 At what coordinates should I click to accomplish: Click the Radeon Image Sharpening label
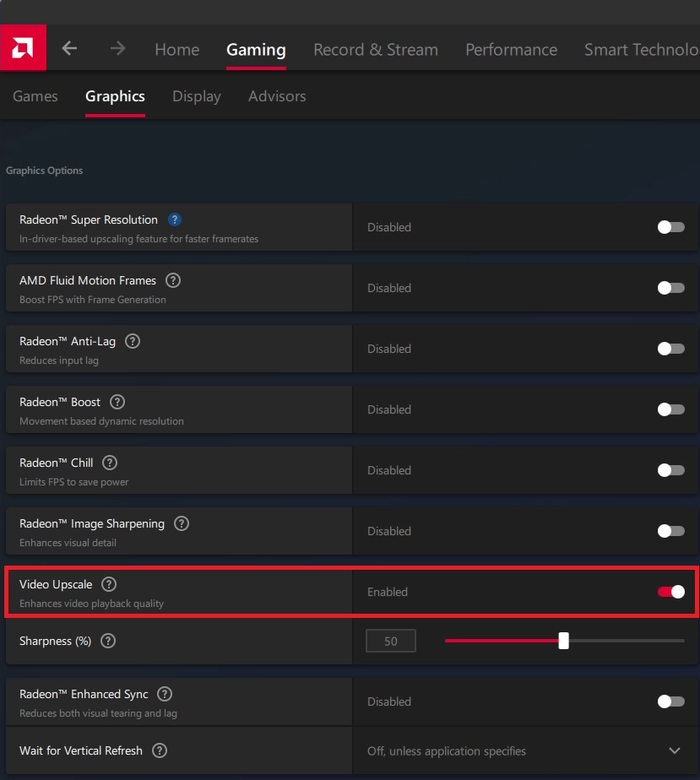[92, 524]
